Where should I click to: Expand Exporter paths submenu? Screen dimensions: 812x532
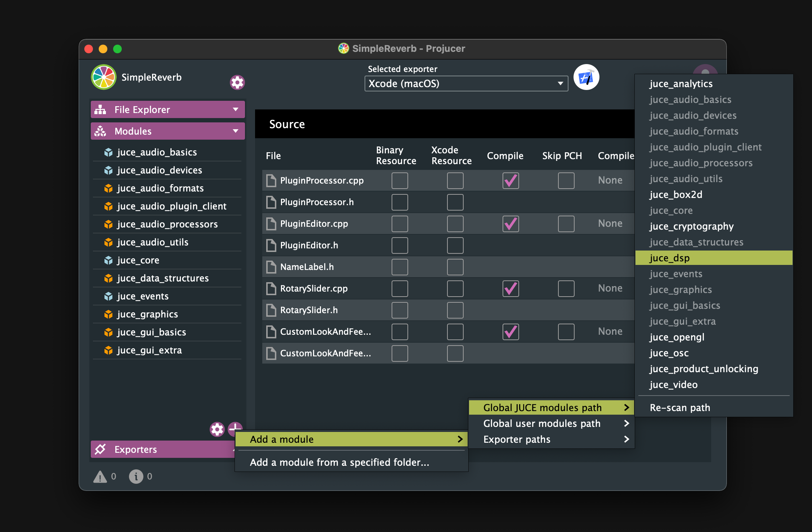click(551, 439)
